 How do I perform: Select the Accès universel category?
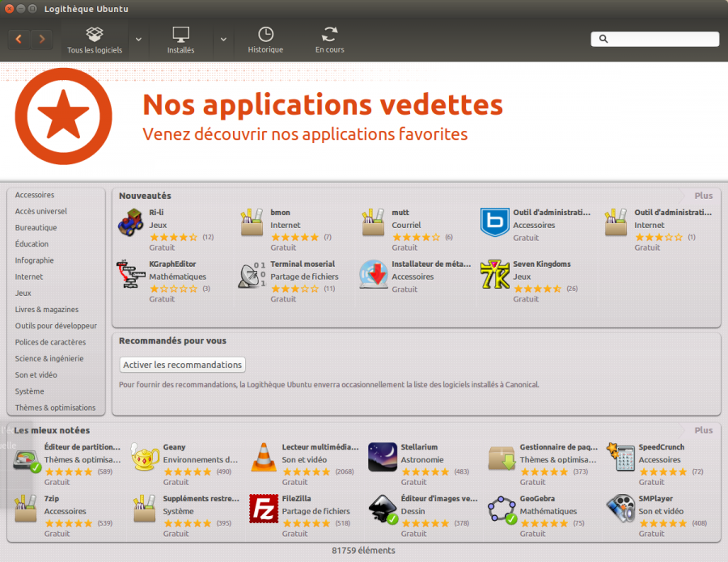(41, 211)
